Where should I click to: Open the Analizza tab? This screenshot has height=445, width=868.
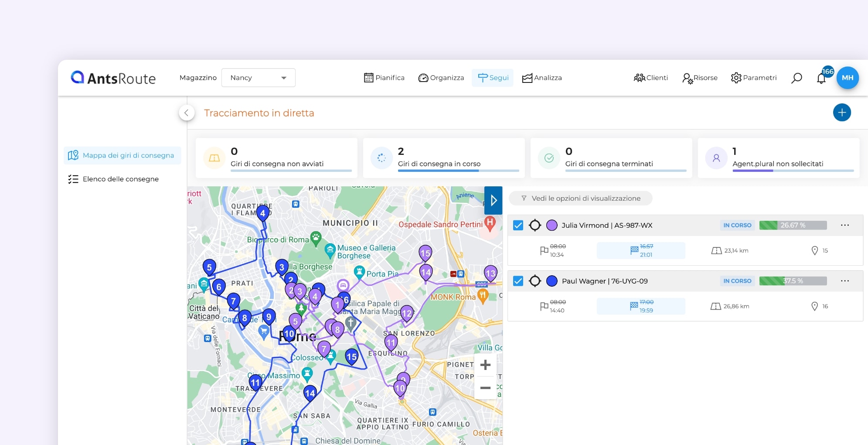[x=542, y=78]
